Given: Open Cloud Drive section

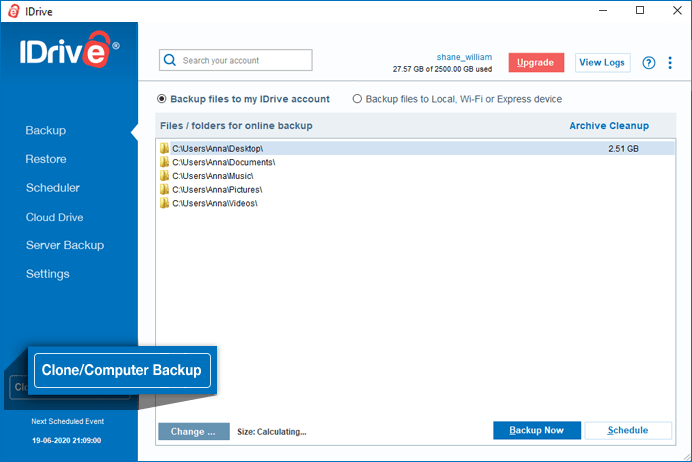Looking at the screenshot, I should pyautogui.click(x=54, y=217).
